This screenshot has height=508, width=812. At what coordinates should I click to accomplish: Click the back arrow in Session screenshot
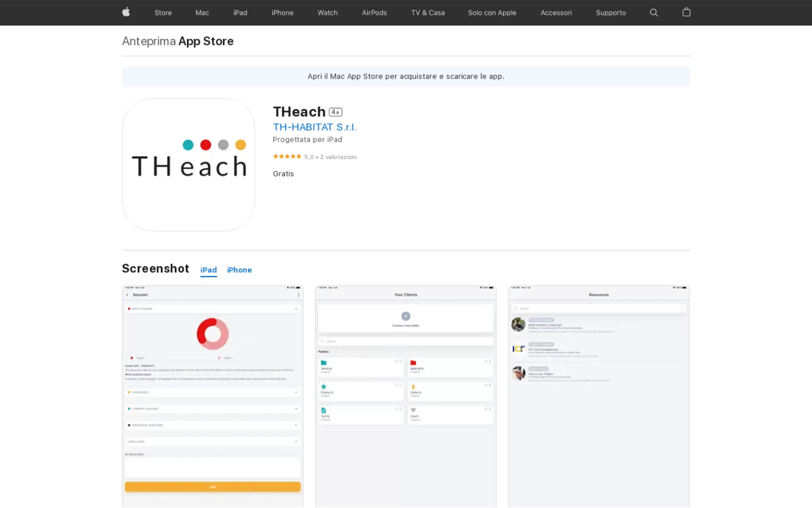(127, 295)
